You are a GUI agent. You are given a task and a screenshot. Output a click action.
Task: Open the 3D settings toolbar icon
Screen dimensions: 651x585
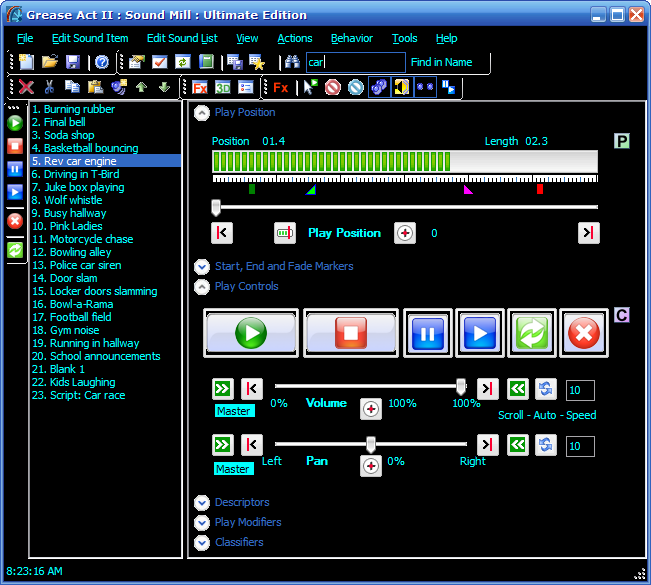pyautogui.click(x=223, y=88)
